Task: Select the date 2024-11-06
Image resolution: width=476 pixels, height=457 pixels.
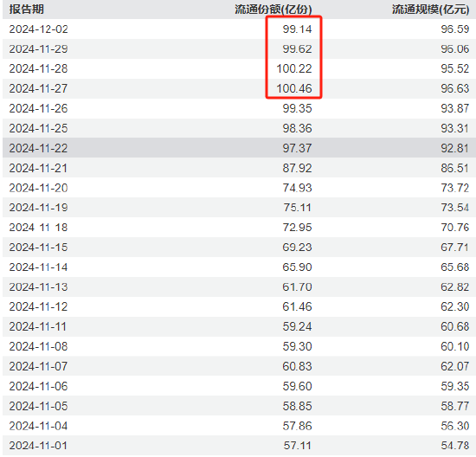Action: click(39, 386)
